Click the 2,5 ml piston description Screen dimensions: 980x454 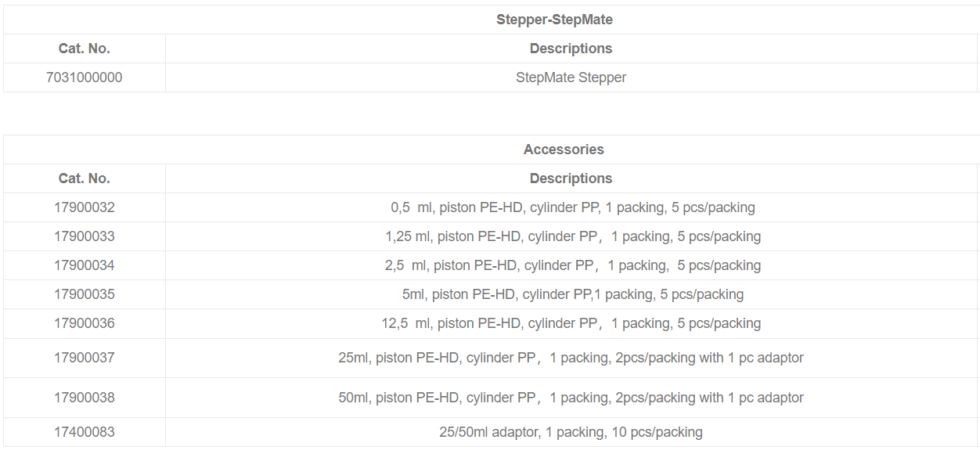click(572, 265)
